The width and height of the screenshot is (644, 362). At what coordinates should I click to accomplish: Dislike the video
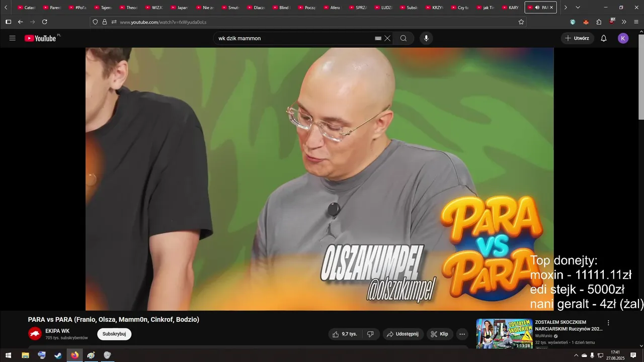pyautogui.click(x=370, y=334)
